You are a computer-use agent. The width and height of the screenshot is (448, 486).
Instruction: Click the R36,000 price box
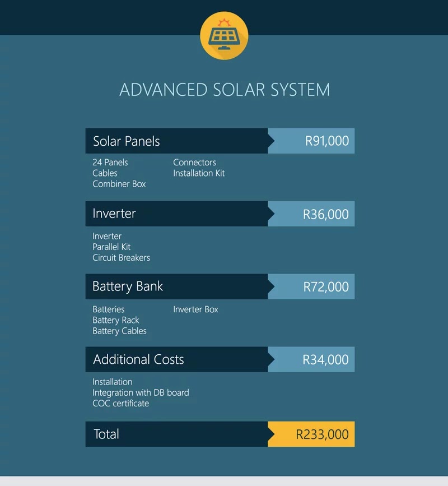click(x=311, y=214)
